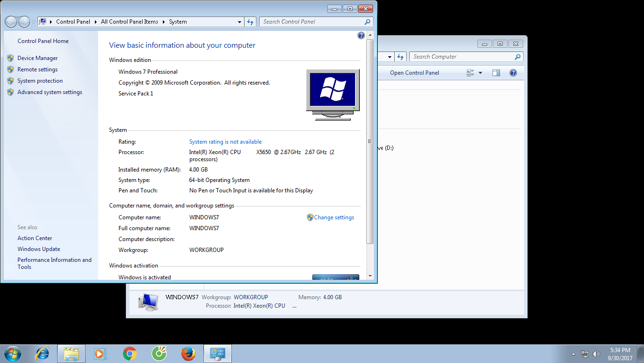
Task: Click the Back navigation arrow
Action: pyautogui.click(x=11, y=22)
